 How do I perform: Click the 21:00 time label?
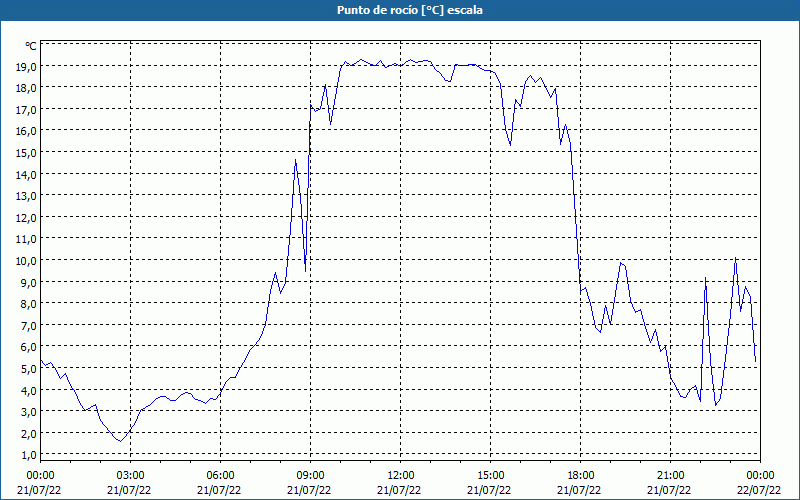(670, 476)
